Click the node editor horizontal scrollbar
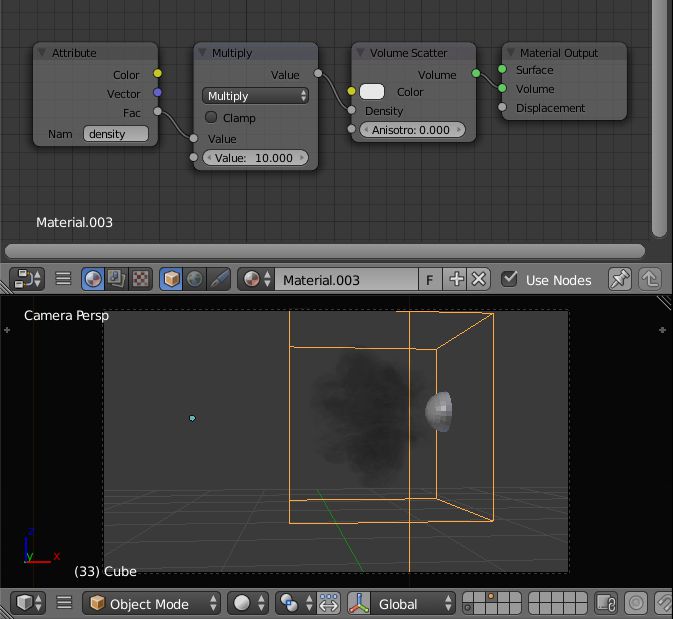The image size is (673, 619). pyautogui.click(x=325, y=251)
